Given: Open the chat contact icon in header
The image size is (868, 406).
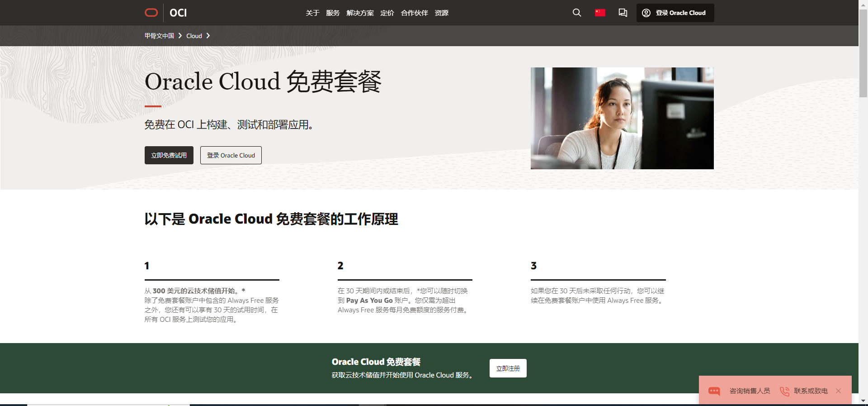Looking at the screenshot, I should [623, 13].
